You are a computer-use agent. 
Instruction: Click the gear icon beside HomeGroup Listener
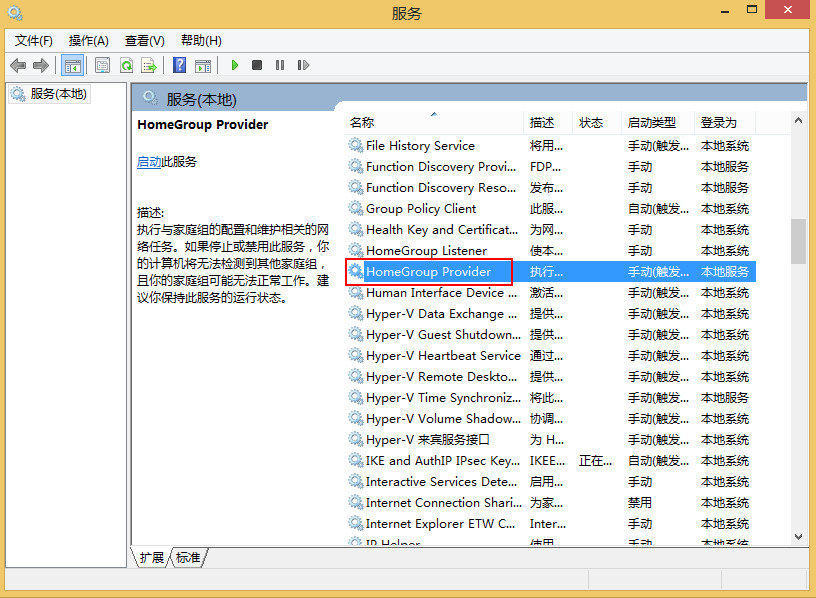[356, 250]
